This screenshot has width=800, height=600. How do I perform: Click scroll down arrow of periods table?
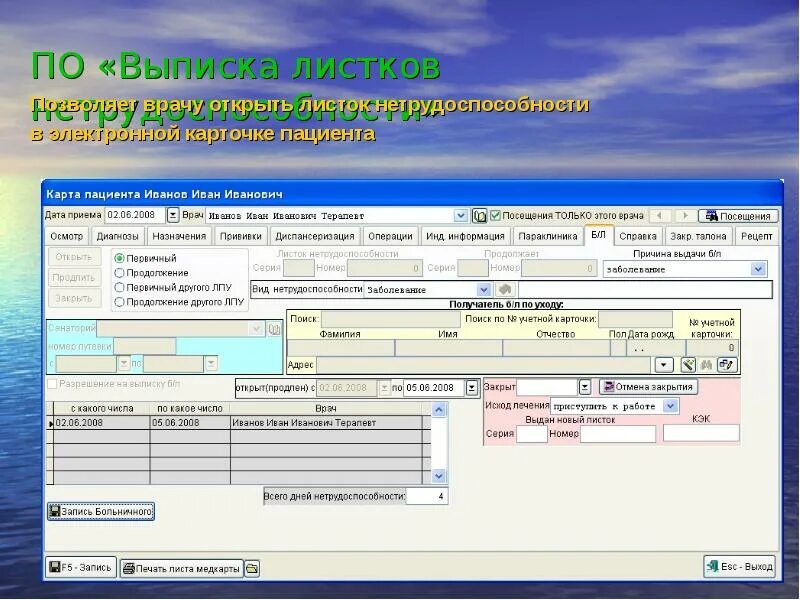(439, 476)
